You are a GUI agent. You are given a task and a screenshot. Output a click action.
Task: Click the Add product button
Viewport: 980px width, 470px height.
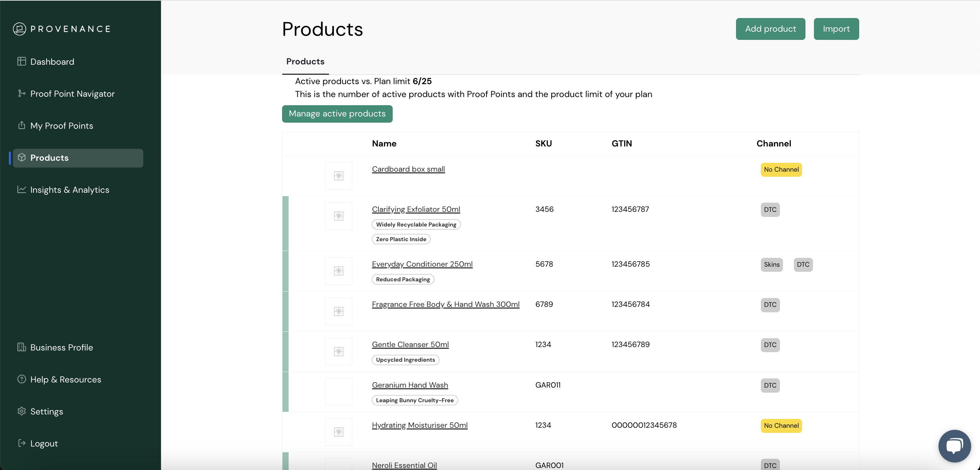click(x=770, y=29)
